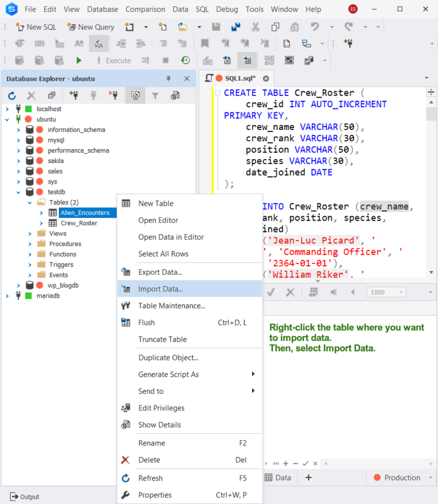
Task: Click the grid view icon in results toolbar
Action: [x=314, y=292]
